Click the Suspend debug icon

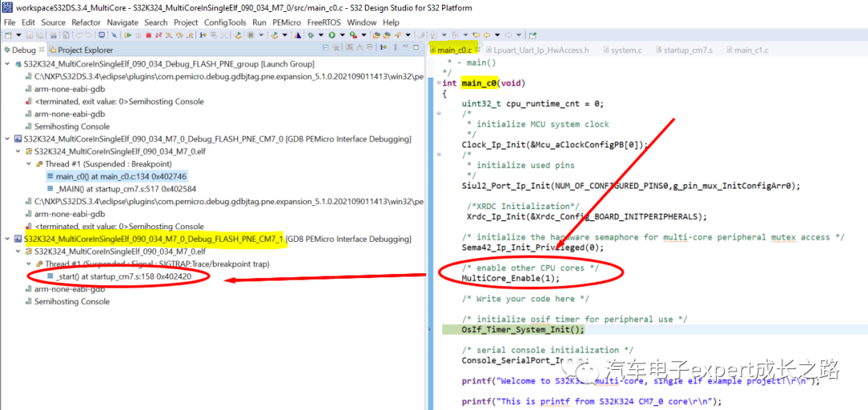[138, 35]
